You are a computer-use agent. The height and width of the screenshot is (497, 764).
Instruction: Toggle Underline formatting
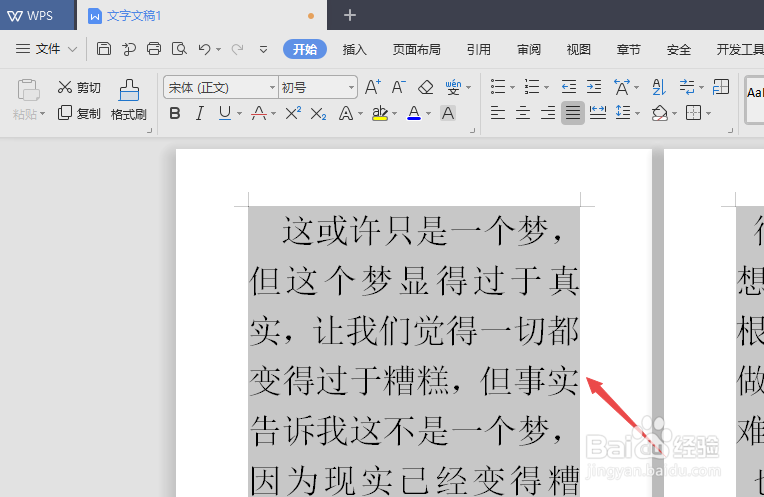pyautogui.click(x=225, y=113)
